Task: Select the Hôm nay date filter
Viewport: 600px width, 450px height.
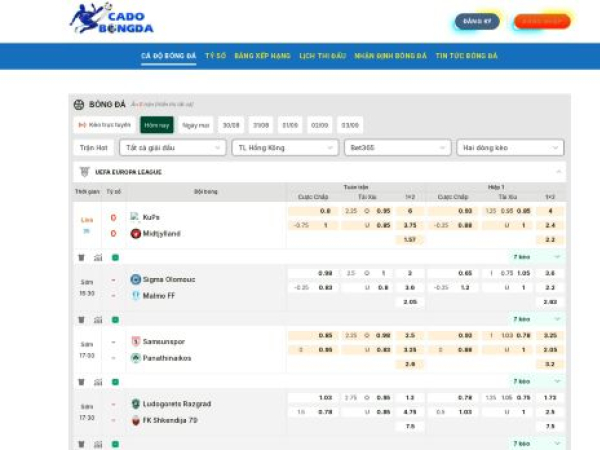Action: click(156, 125)
